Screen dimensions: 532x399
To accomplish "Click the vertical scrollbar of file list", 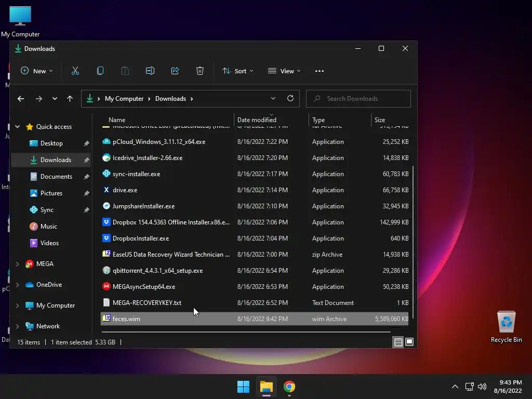I will pyautogui.click(x=413, y=242).
